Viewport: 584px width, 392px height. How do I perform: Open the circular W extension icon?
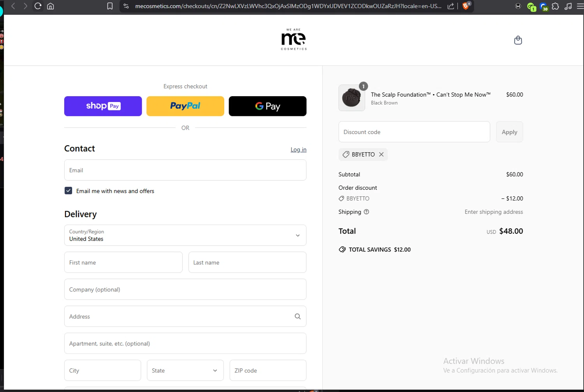[518, 6]
